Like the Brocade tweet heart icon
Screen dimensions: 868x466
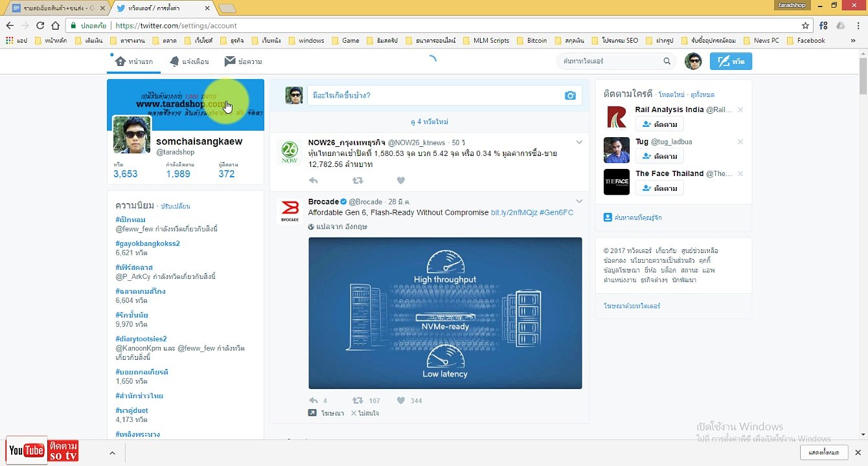tap(400, 401)
